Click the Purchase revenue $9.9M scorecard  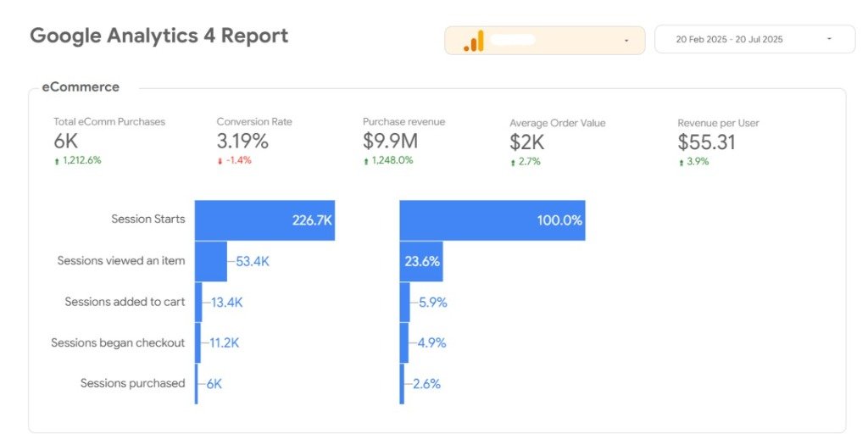point(390,142)
